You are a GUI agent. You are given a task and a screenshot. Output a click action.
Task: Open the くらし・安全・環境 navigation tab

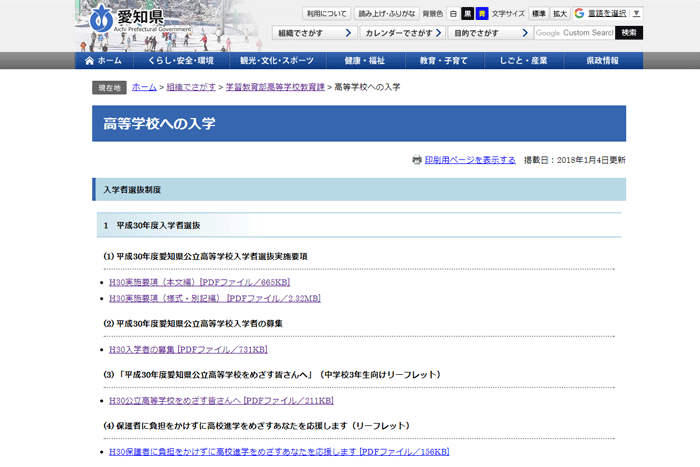click(174, 61)
